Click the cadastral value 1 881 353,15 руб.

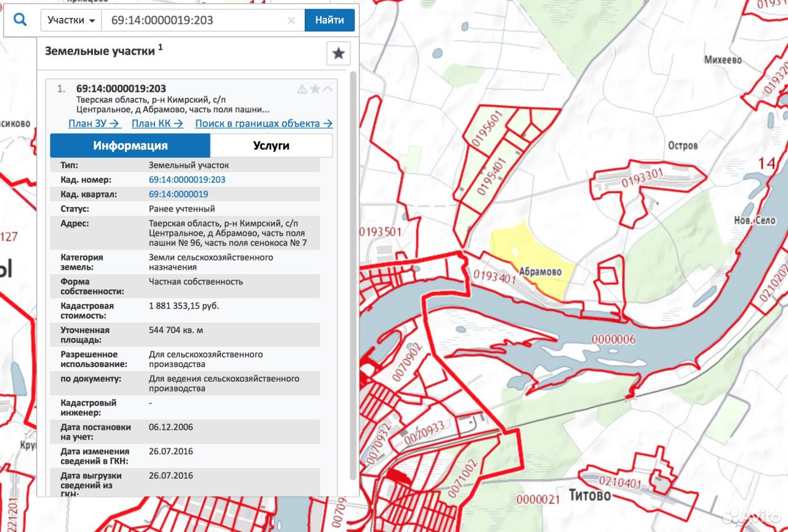(x=184, y=305)
